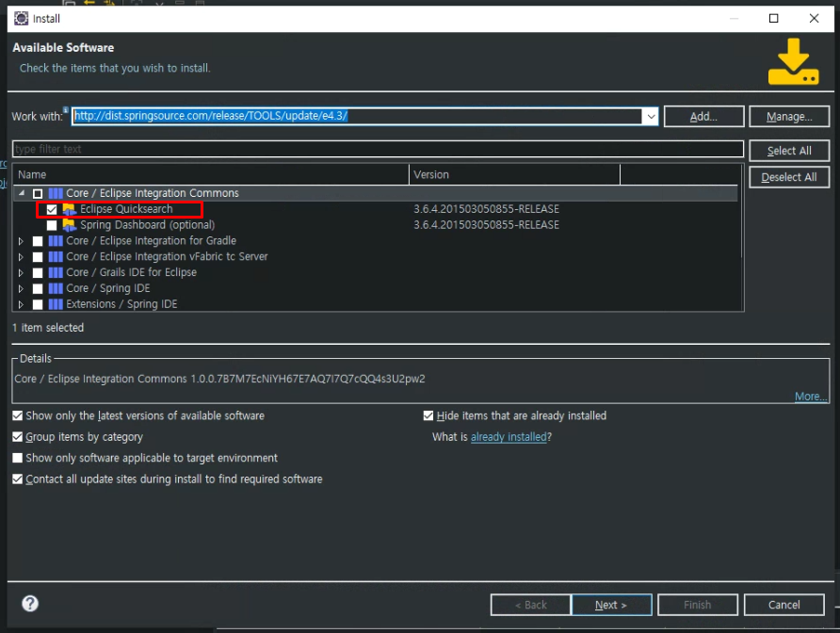Expand Core / Eclipse Integration vFabric tc Server node
The width and height of the screenshot is (840, 633).
21,257
